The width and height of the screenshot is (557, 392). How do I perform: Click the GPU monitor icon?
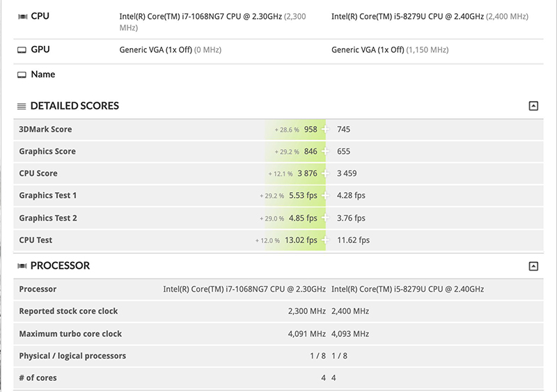tap(22, 50)
